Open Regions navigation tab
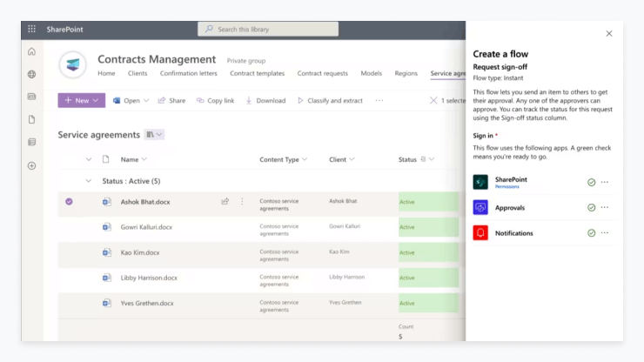 pyautogui.click(x=406, y=73)
